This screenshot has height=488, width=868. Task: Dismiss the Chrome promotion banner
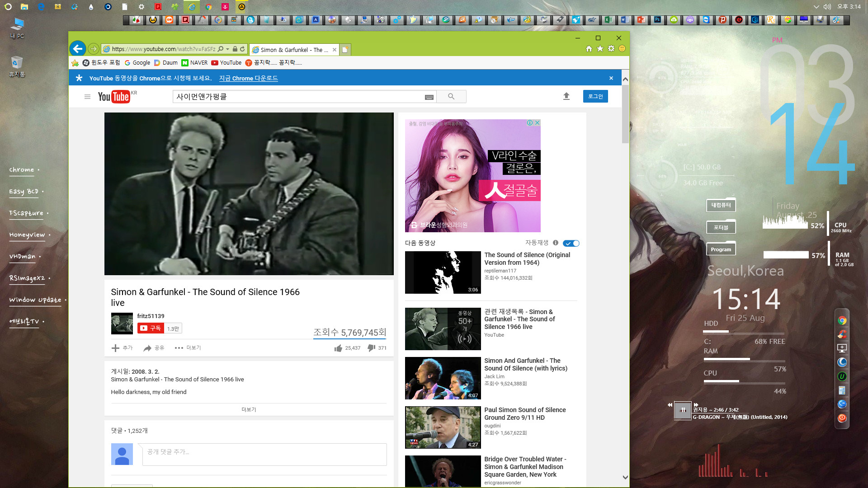[x=611, y=78]
